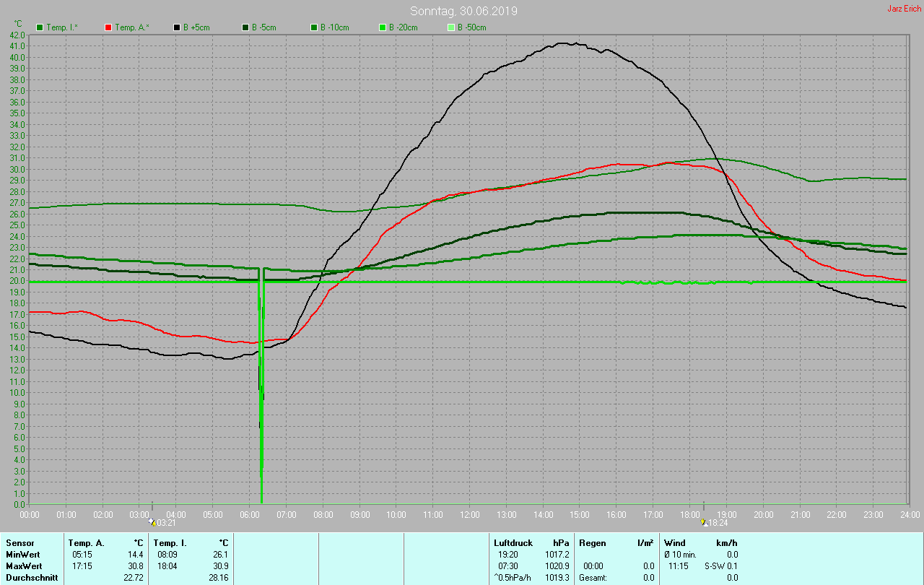The height and width of the screenshot is (585, 924).
Task: Click the pressure average 1019.3
Action: point(557,577)
